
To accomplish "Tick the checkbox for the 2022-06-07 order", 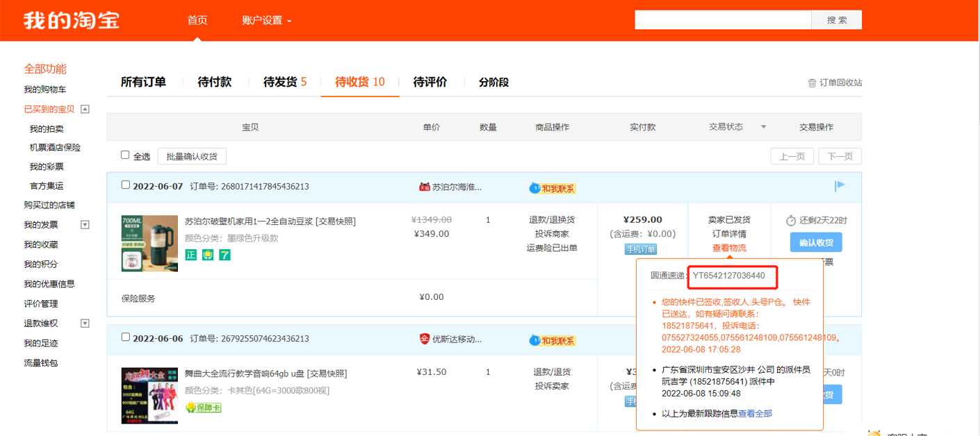I will click(126, 185).
